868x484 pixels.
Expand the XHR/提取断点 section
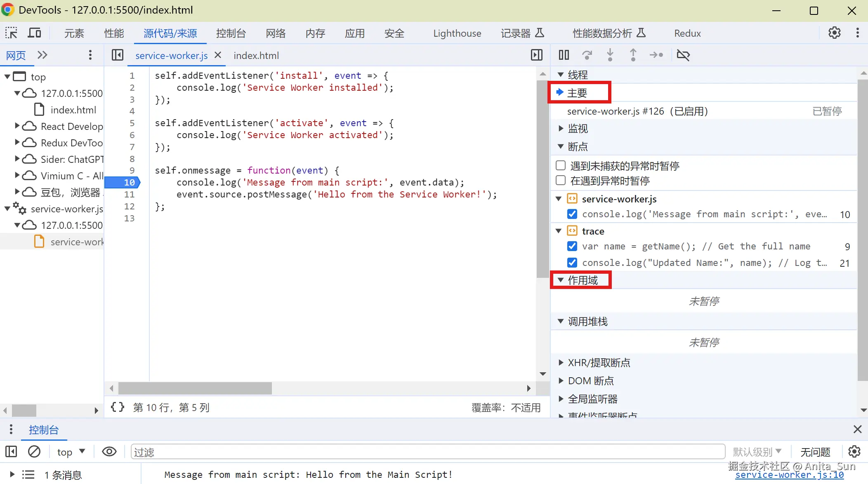point(561,362)
